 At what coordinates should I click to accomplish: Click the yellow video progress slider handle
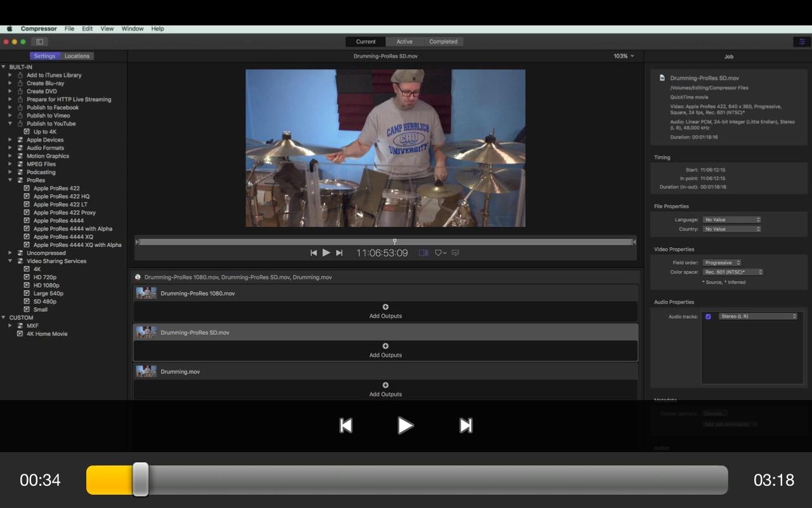point(141,479)
